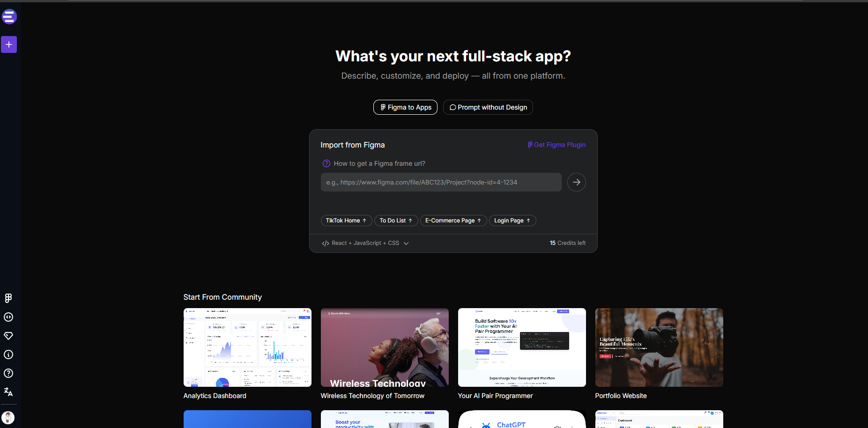Viewport: 868px width, 428px height.
Task: Open the diamond pricing icon in sidebar
Action: [x=8, y=336]
